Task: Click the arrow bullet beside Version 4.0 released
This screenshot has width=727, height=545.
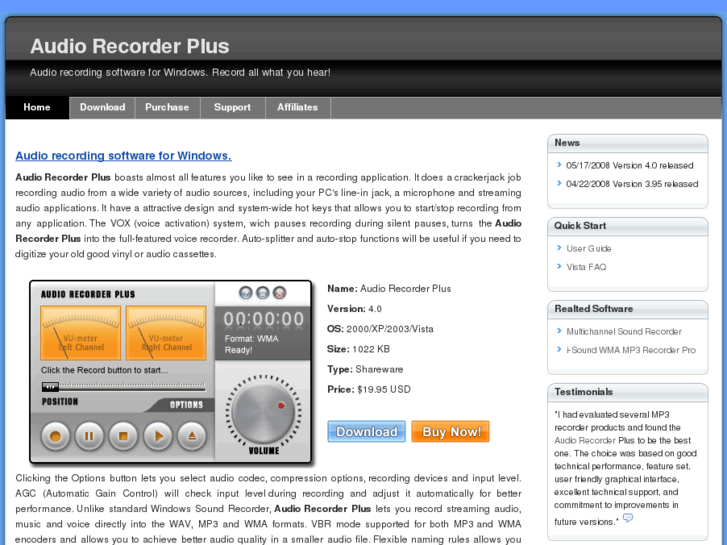Action: 559,165
